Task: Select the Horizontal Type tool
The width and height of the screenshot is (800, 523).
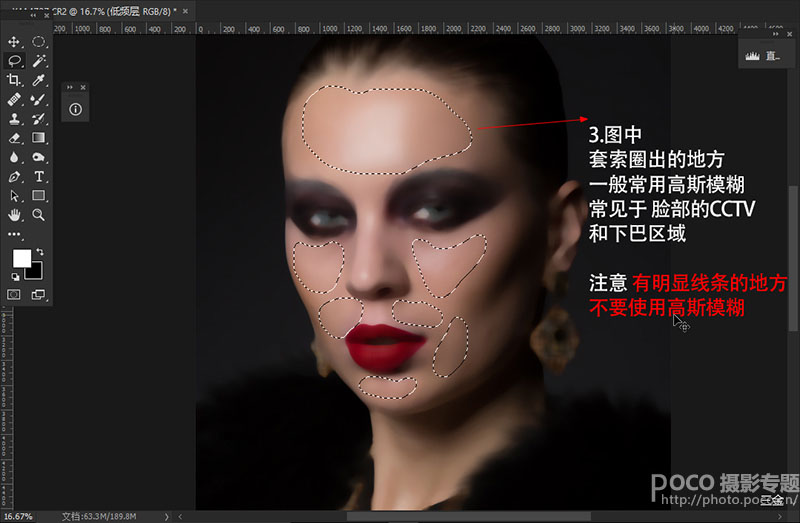Action: (39, 177)
